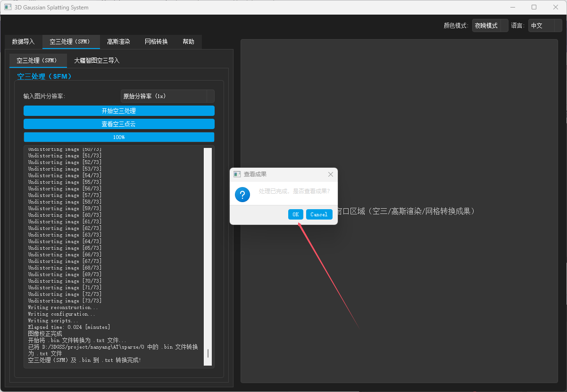Open the 语言 dropdown showing 中文
This screenshot has width=567, height=392.
[x=545, y=25]
